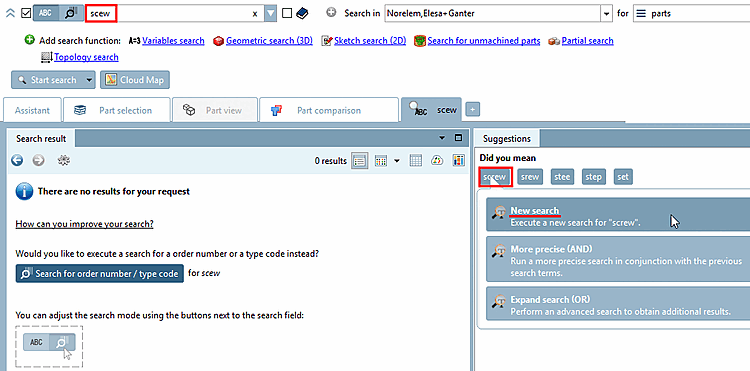The width and height of the screenshot is (750, 371).
Task: Select the ABC full-text search mode button
Action: point(45,14)
